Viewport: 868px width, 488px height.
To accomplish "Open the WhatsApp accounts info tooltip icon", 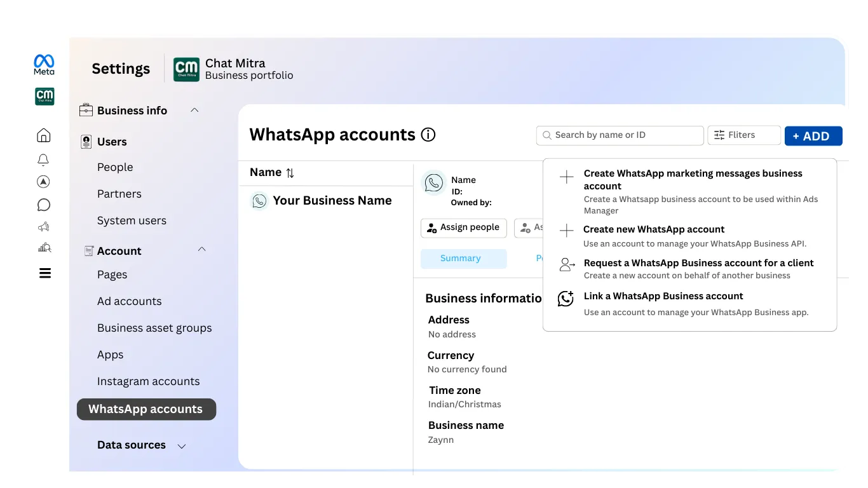I will (x=428, y=134).
